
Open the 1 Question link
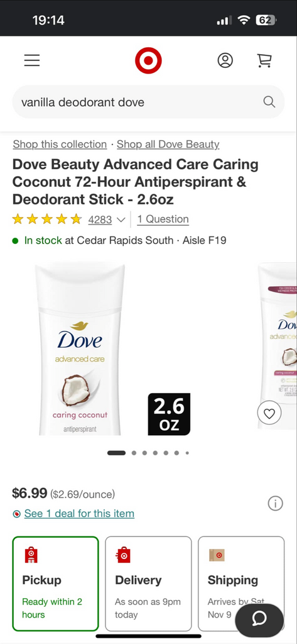click(163, 219)
